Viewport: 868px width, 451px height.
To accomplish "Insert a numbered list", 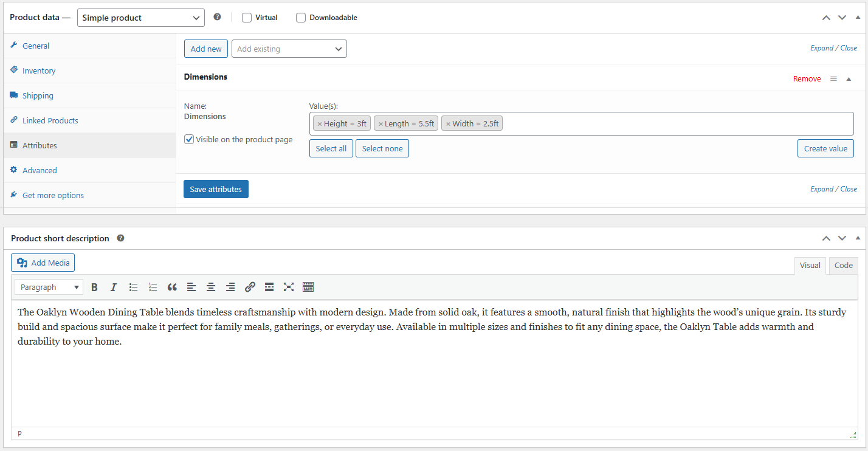I will 153,287.
